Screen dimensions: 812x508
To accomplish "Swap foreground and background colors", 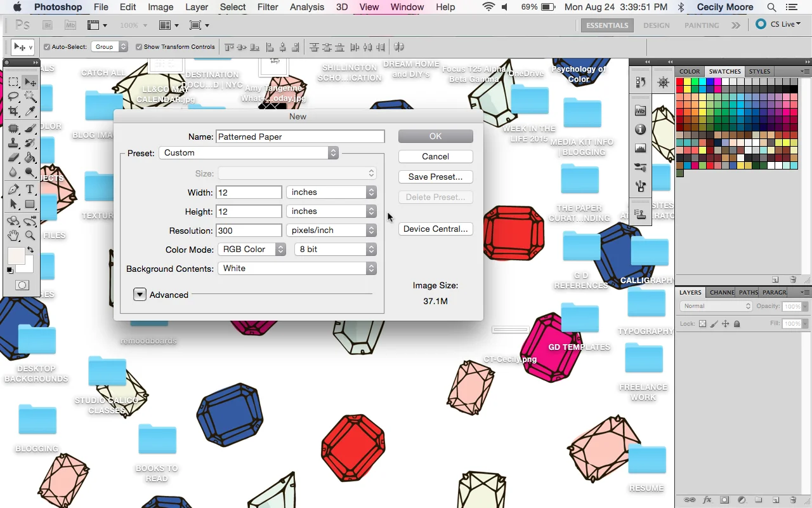I will 30,250.
